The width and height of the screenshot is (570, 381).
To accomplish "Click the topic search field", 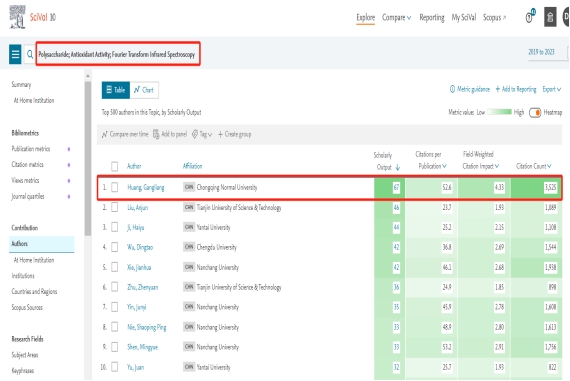I will (x=118, y=54).
